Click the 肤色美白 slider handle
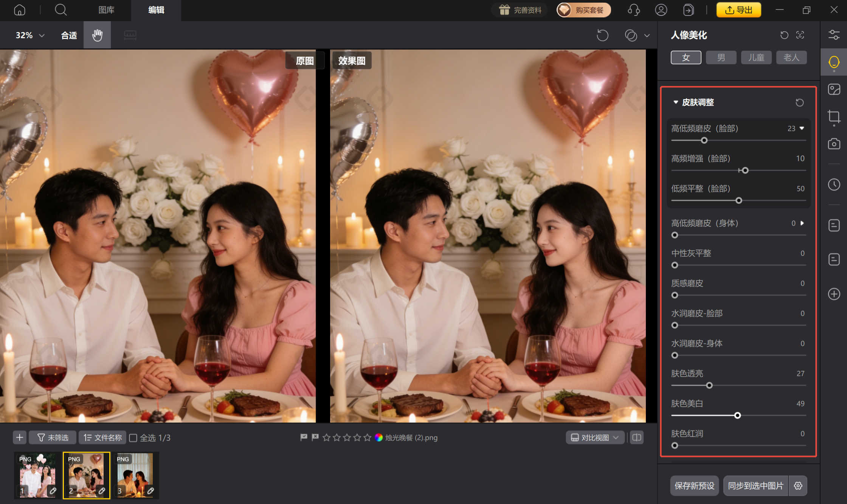This screenshot has width=847, height=504. [737, 416]
